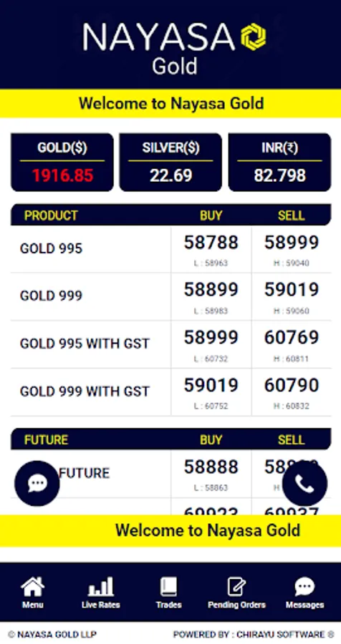This screenshot has height=644, width=341.
Task: Click the Nayasa Gold hexagon logo
Action: 254,36
